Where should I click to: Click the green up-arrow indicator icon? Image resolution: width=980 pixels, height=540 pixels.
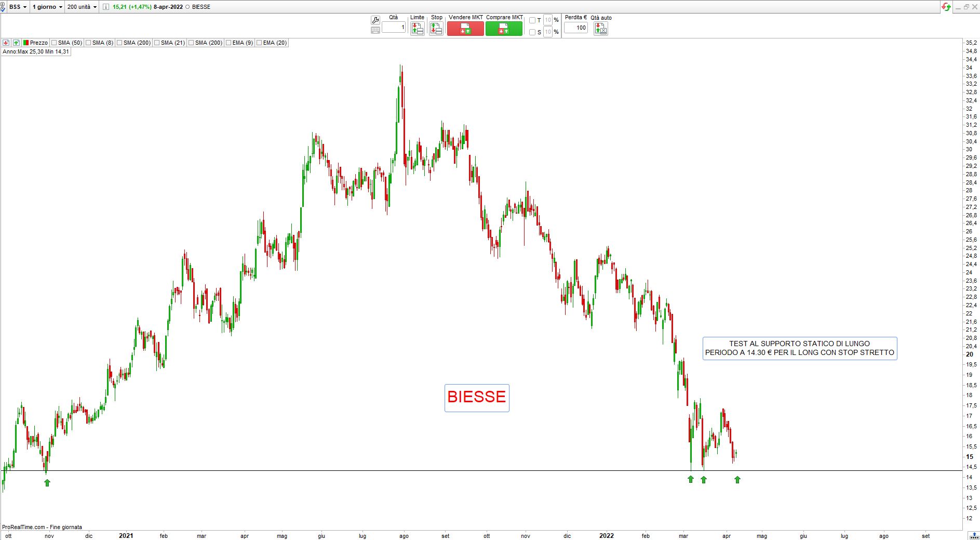point(17,43)
